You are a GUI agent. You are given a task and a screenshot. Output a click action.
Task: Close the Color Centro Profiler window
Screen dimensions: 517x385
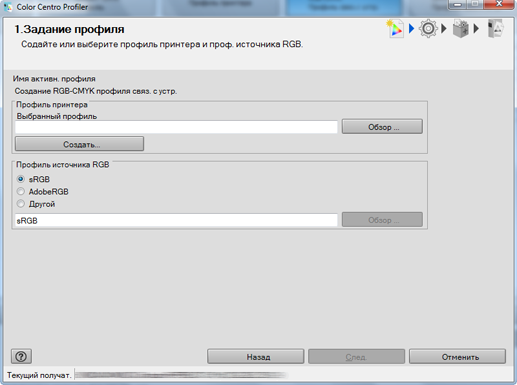498,4
